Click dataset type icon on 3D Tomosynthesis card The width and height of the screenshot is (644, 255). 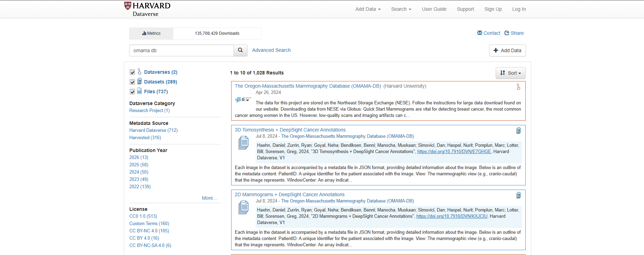(x=518, y=130)
